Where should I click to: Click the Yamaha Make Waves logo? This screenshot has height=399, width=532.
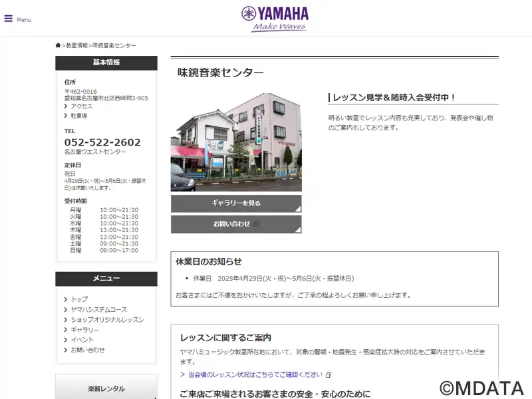(275, 19)
